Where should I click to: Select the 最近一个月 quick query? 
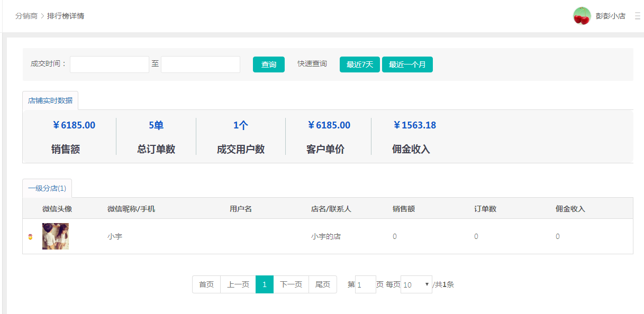point(407,64)
